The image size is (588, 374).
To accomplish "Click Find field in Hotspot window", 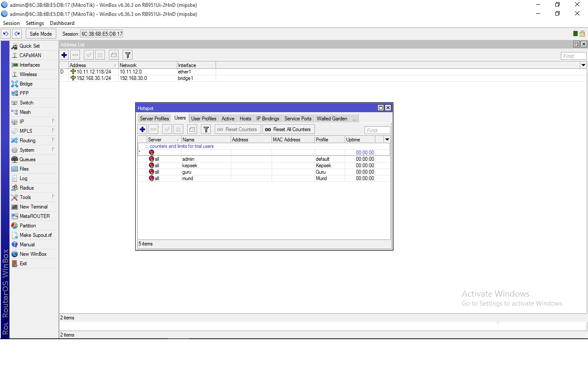I will (378, 130).
